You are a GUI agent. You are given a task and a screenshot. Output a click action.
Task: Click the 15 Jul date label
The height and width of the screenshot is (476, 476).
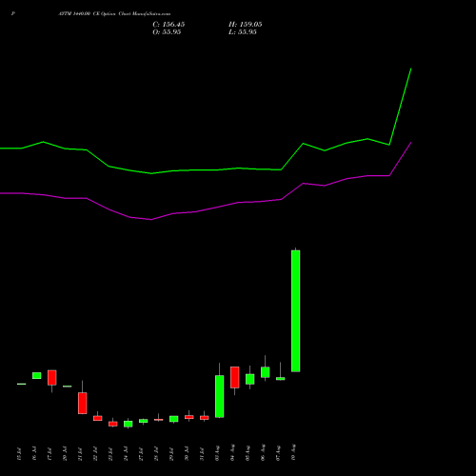pyautogui.click(x=19, y=453)
